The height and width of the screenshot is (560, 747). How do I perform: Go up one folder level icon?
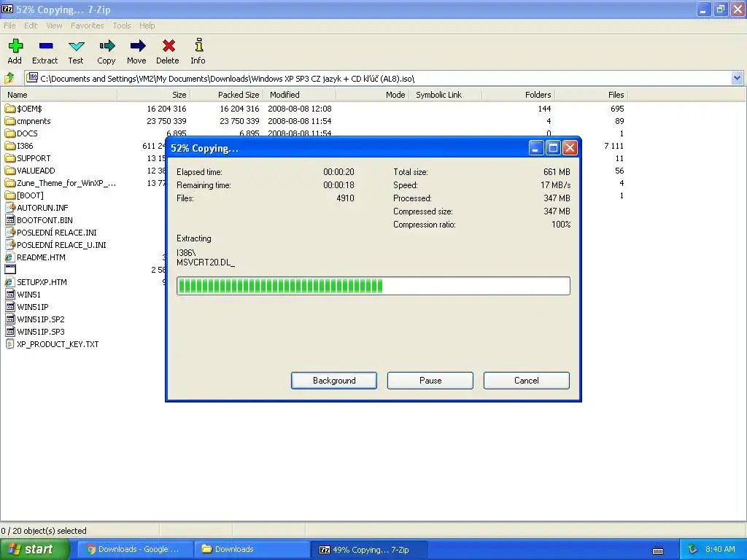(x=9, y=78)
